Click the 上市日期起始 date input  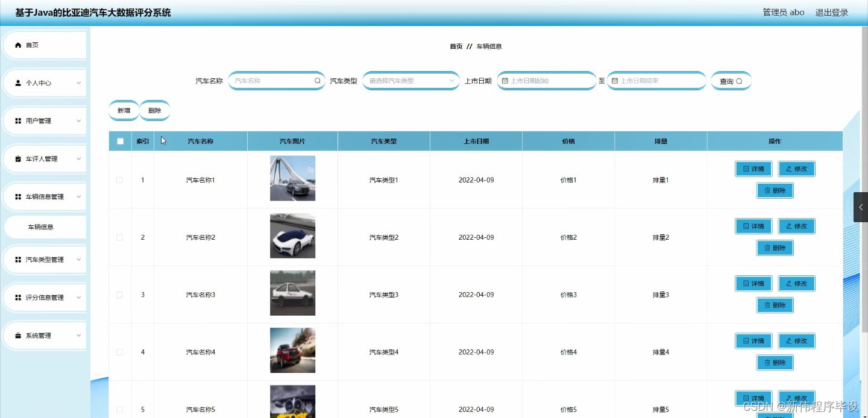[547, 81]
